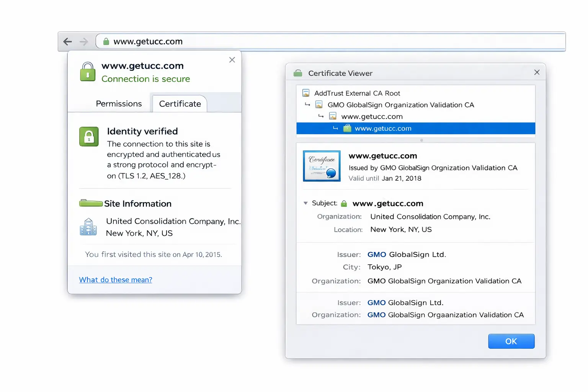
Task: Click the Identity verified lock icon
Action: [89, 137]
